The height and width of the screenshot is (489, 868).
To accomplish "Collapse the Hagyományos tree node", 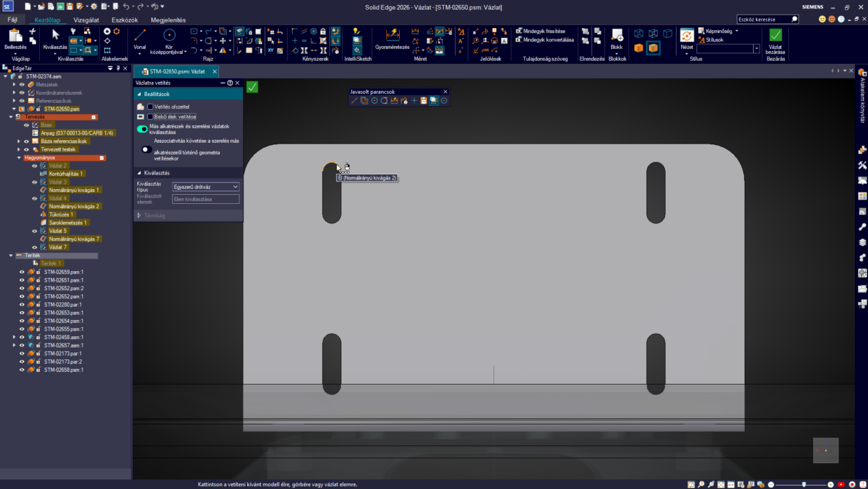I will [20, 158].
